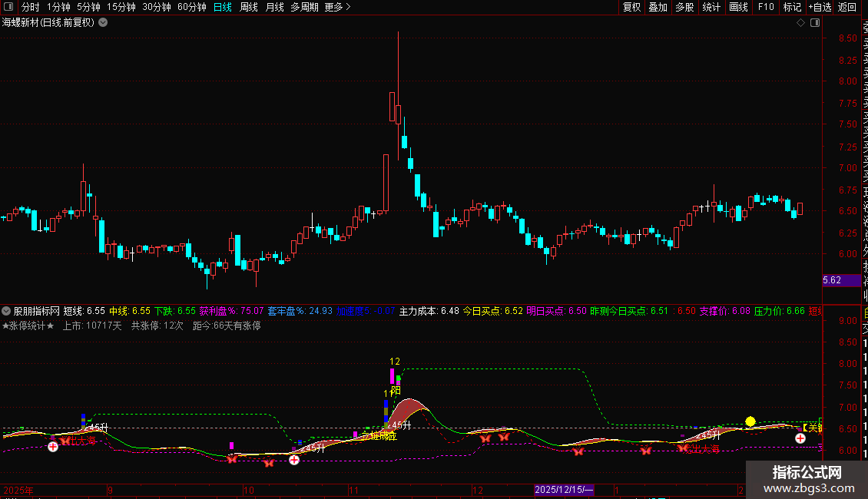Open the 多股 multi-stock view
Image resolution: width=868 pixels, height=499 pixels.
(x=684, y=7)
